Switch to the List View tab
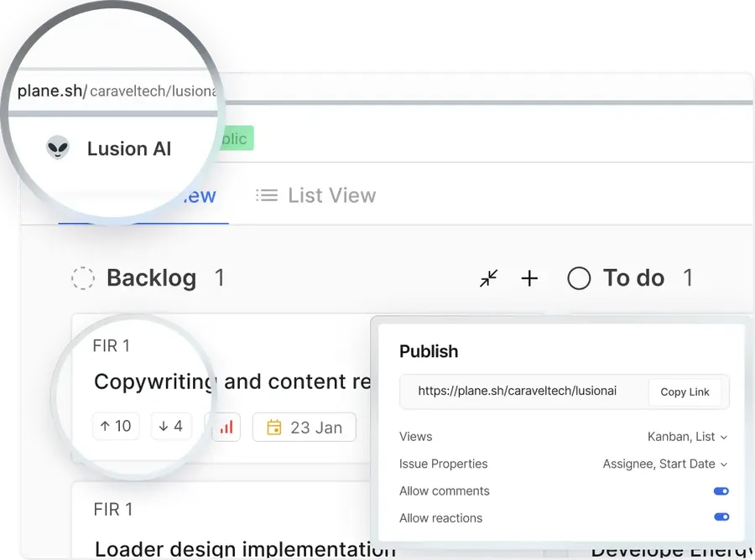 316,195
